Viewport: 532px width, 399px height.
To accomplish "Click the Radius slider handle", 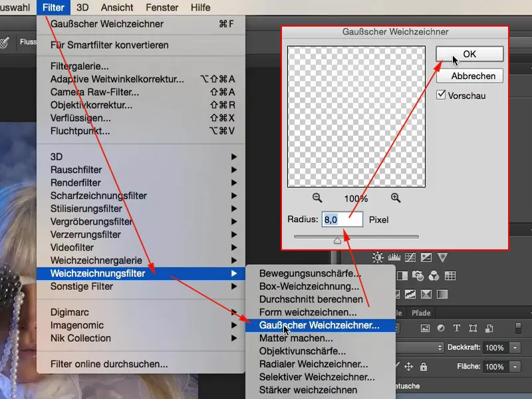I will click(337, 241).
